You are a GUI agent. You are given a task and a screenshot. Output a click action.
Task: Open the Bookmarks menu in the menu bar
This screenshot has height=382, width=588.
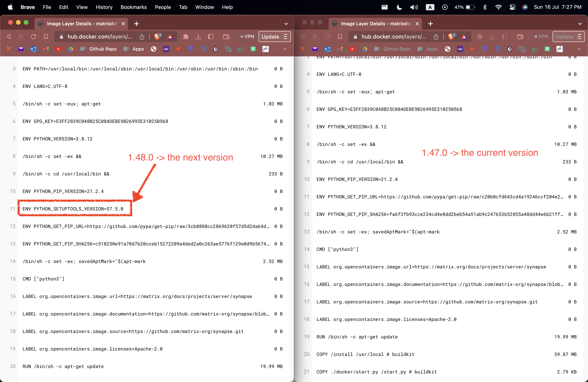pyautogui.click(x=133, y=7)
